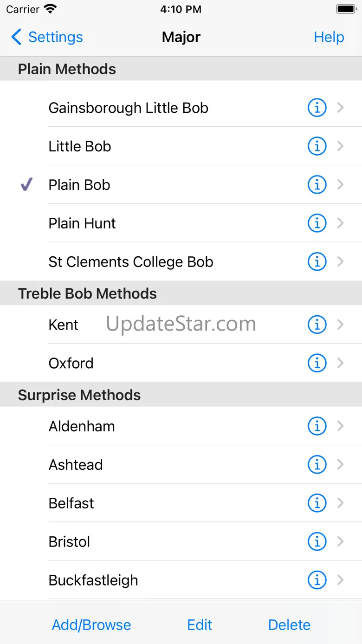Open info for Gainsborough Little Bob
Screen dimensions: 362x644
coord(317,108)
